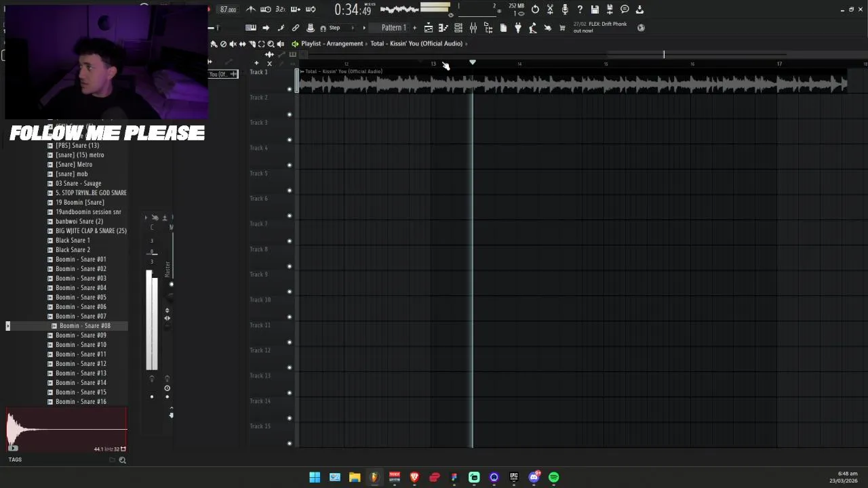Open the mixer from the toolbar
This screenshot has width=868, height=488.
[x=473, y=28]
